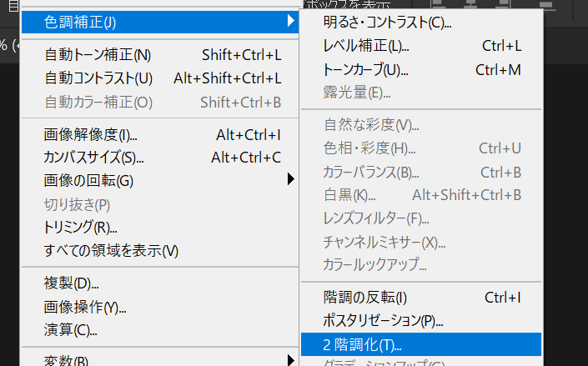Expand the 画像の回転 submenu arrow
The height and width of the screenshot is (366, 588).
point(290,179)
